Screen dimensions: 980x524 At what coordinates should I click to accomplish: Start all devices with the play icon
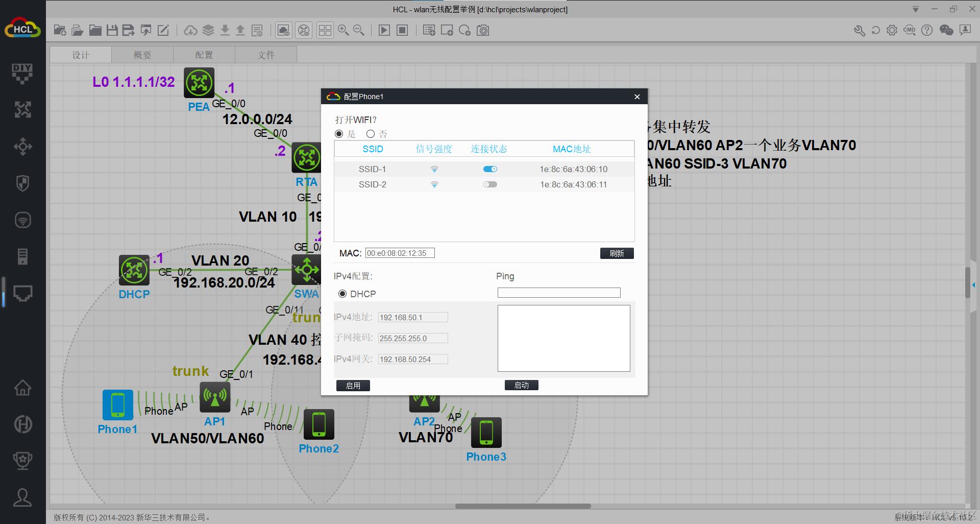pyautogui.click(x=384, y=30)
